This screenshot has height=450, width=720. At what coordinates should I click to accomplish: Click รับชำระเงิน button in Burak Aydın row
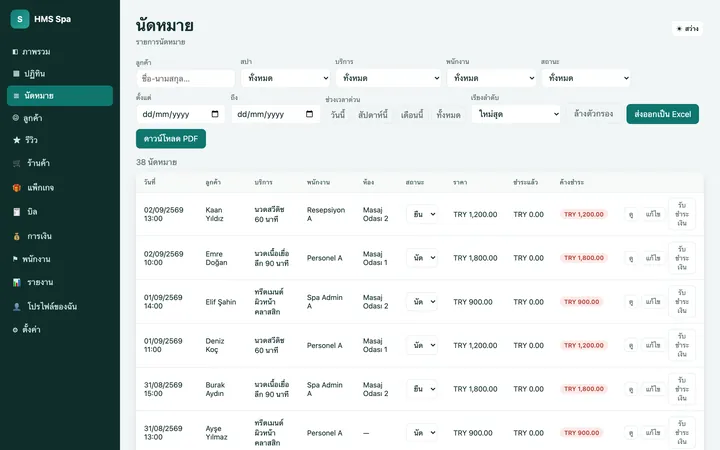tap(682, 389)
